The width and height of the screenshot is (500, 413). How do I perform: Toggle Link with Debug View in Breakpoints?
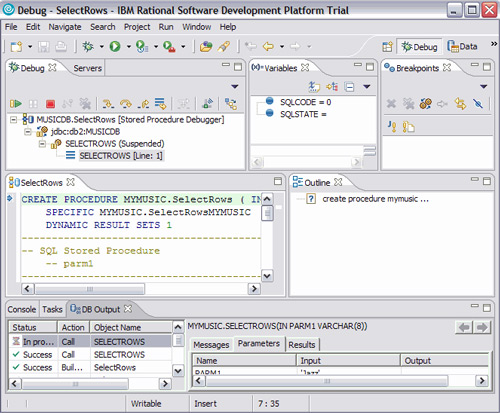click(461, 104)
